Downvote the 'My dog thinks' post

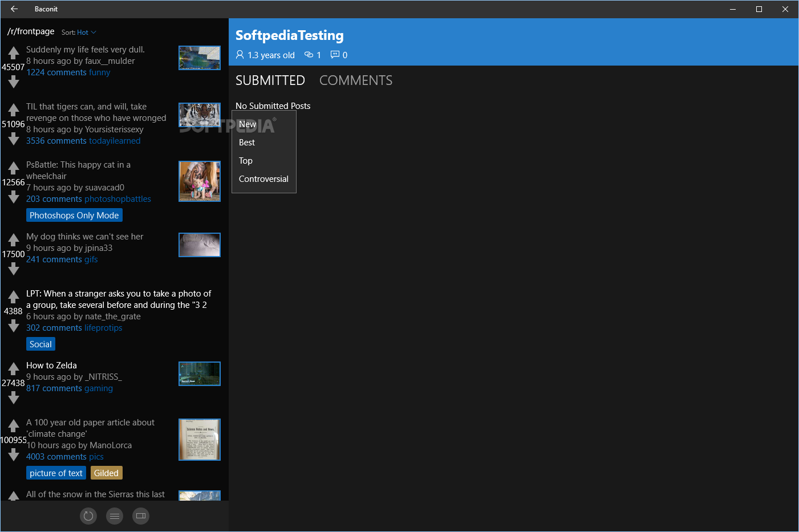point(14,269)
